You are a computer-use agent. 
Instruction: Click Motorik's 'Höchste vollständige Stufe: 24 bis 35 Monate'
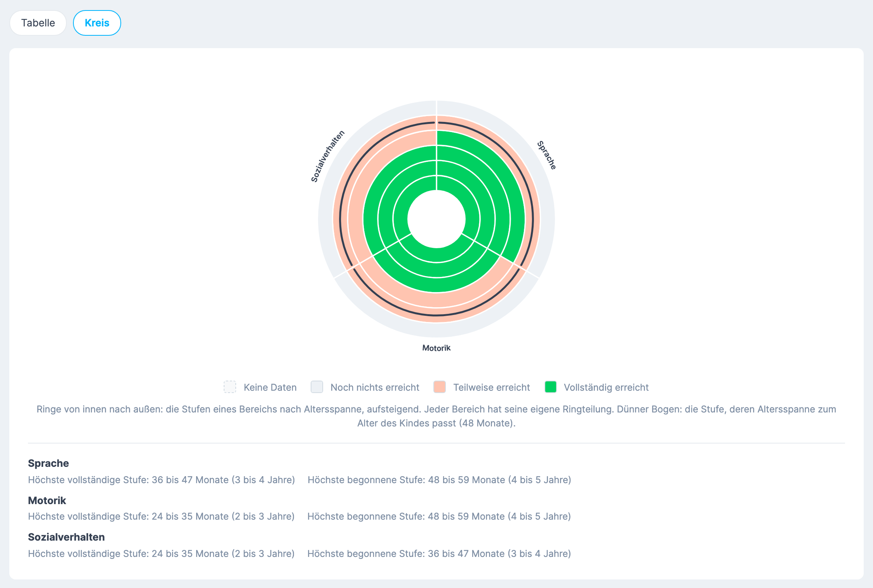(161, 517)
